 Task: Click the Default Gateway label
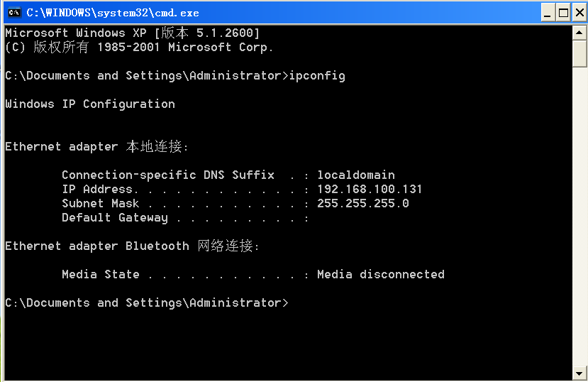click(x=114, y=218)
